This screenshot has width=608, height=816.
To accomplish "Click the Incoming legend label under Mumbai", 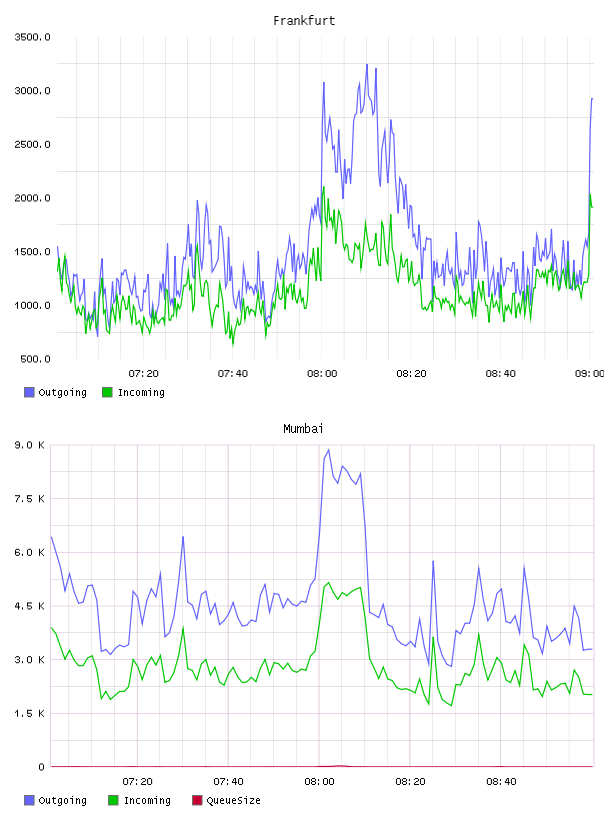I will point(147,800).
